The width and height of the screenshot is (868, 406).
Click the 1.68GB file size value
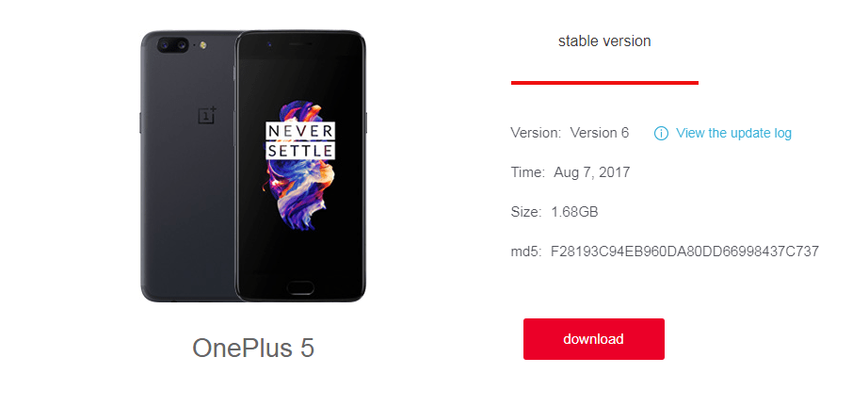point(574,212)
